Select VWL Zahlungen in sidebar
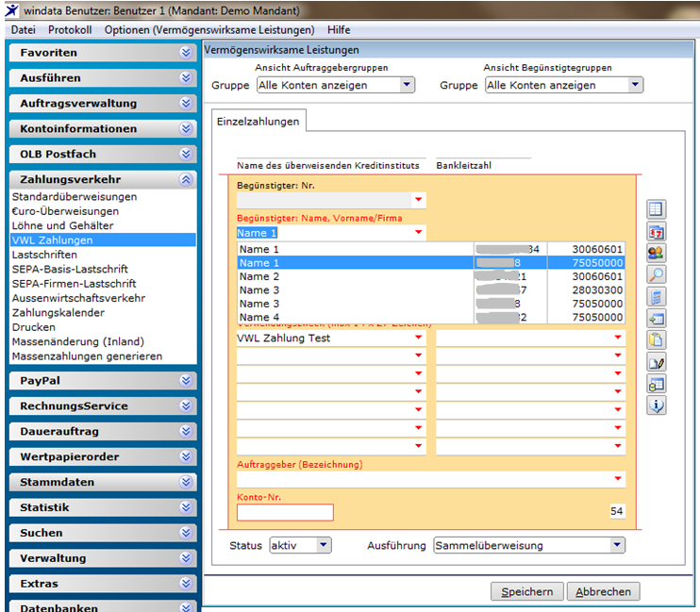 (103, 240)
